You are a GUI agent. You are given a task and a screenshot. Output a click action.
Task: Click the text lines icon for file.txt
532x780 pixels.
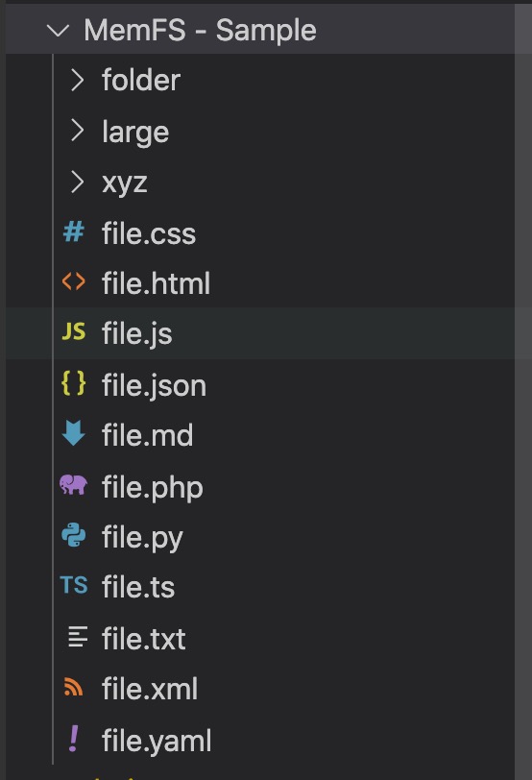(x=78, y=637)
